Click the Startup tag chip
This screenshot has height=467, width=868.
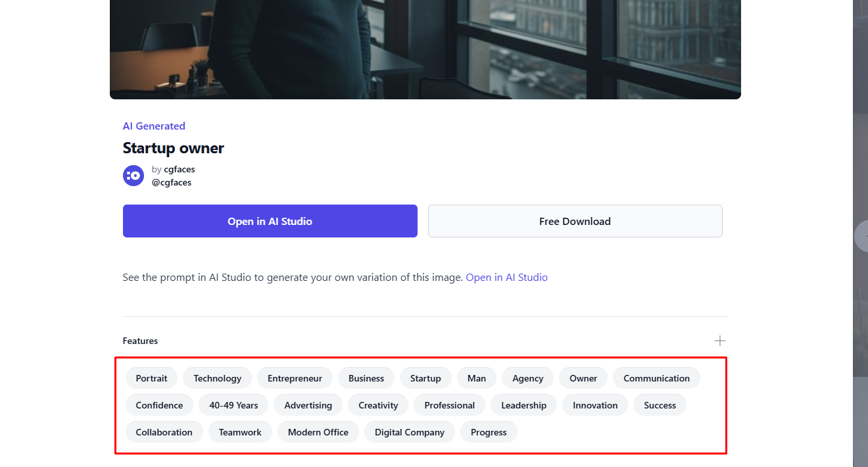click(x=425, y=378)
